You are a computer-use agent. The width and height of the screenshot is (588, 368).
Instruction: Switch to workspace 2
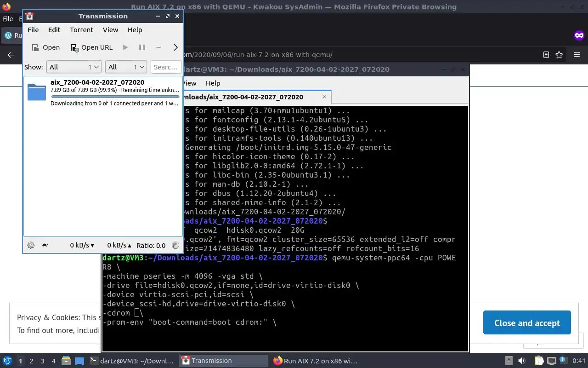tap(32, 361)
